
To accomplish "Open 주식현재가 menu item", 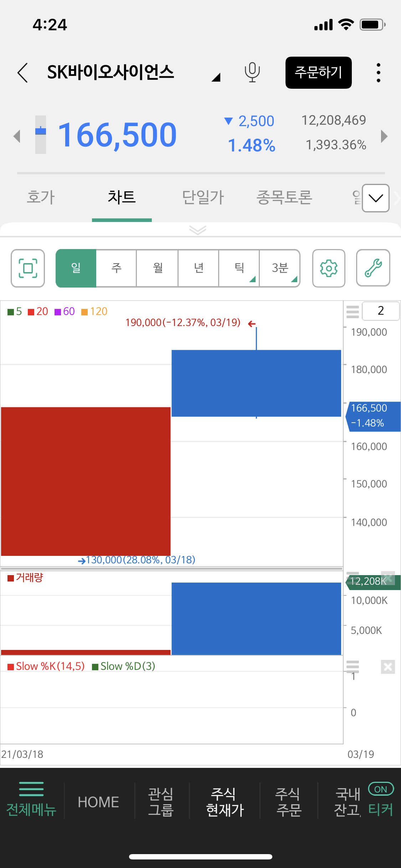I will tap(225, 802).
